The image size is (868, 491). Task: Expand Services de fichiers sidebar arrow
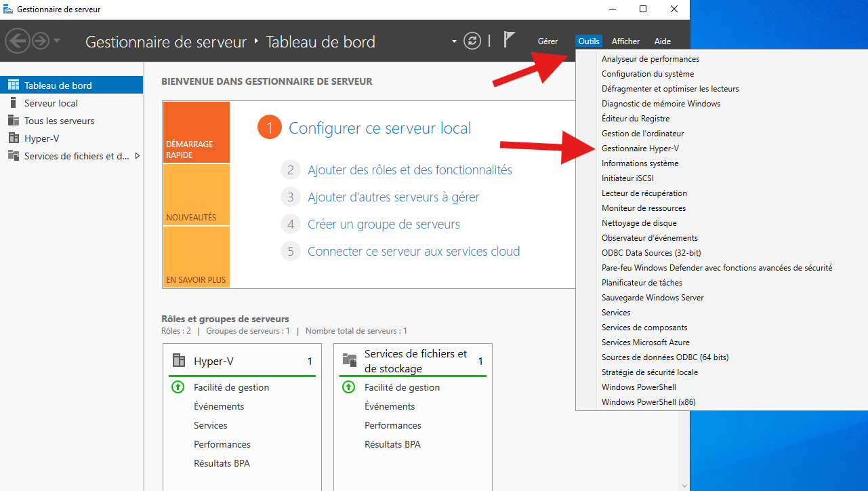coord(138,156)
